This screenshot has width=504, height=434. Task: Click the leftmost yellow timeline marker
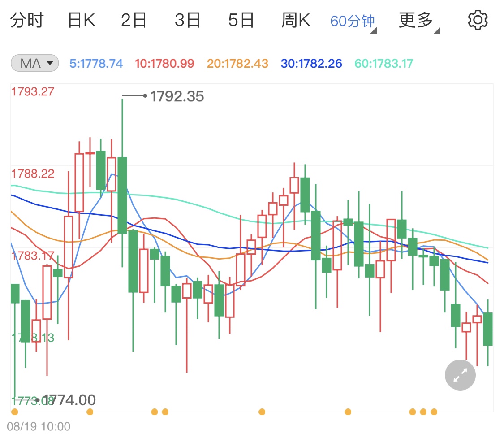click(x=15, y=411)
